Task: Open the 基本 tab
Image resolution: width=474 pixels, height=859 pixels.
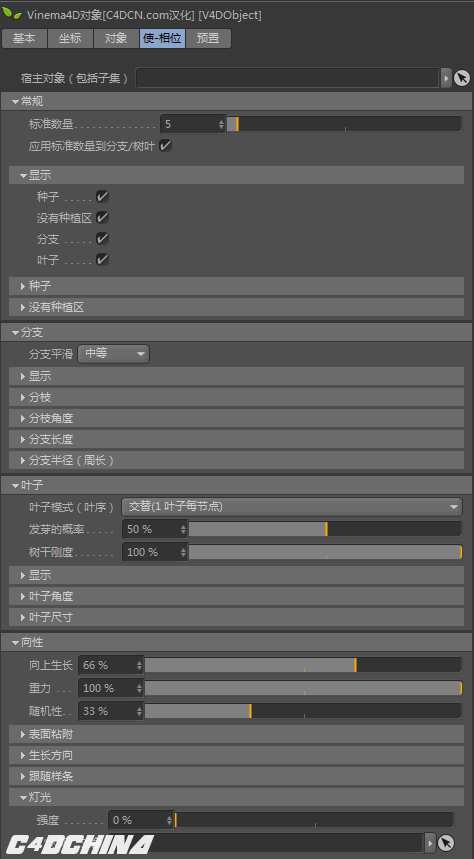Action: [24, 38]
